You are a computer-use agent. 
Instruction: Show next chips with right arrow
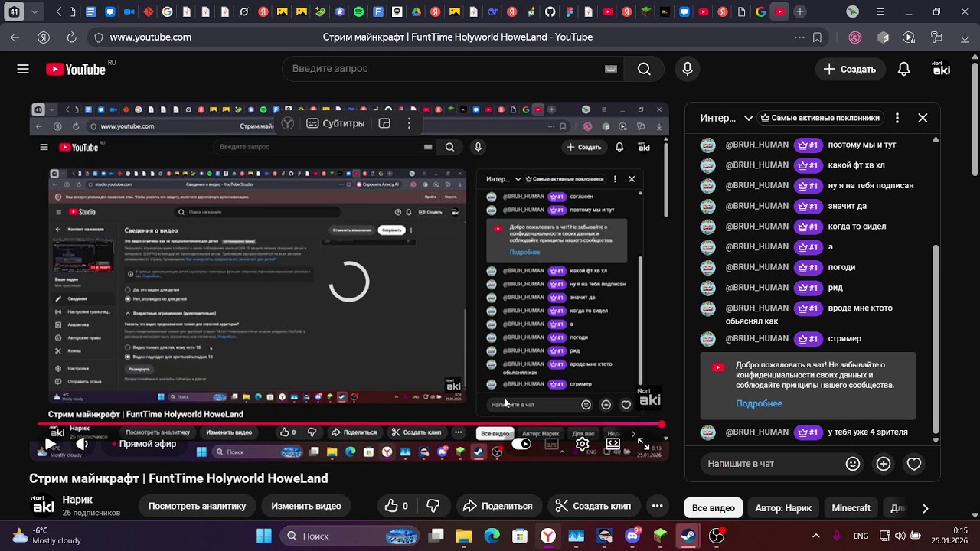(x=925, y=508)
